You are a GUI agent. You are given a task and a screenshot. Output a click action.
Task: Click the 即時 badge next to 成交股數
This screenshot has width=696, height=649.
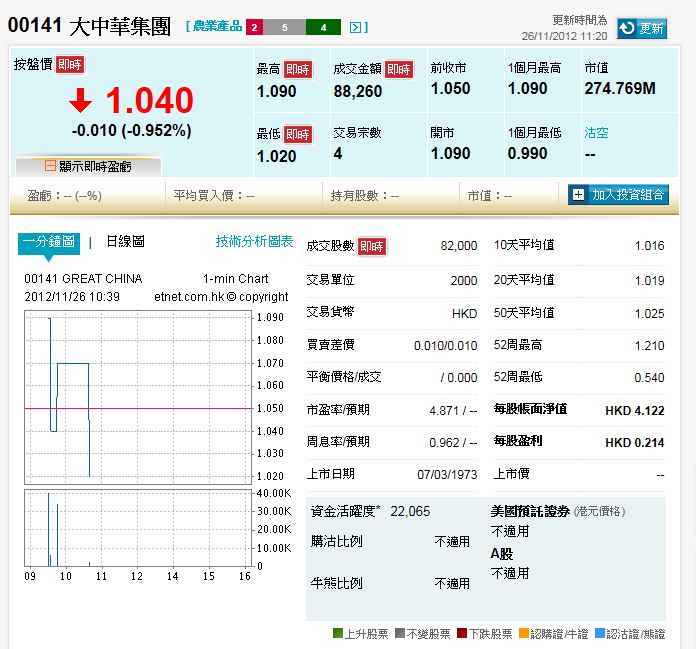[372, 246]
